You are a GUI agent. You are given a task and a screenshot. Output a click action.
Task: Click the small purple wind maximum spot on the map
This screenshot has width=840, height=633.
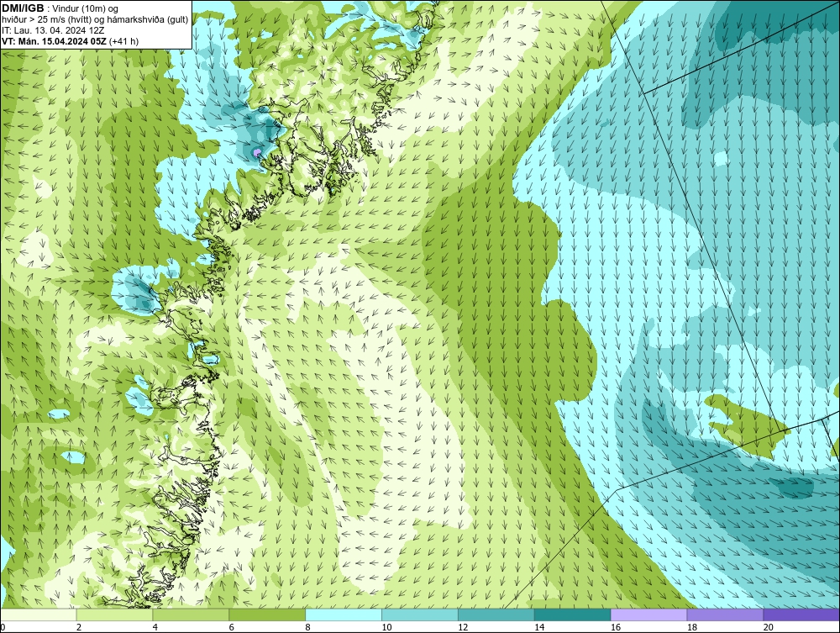[x=258, y=153]
